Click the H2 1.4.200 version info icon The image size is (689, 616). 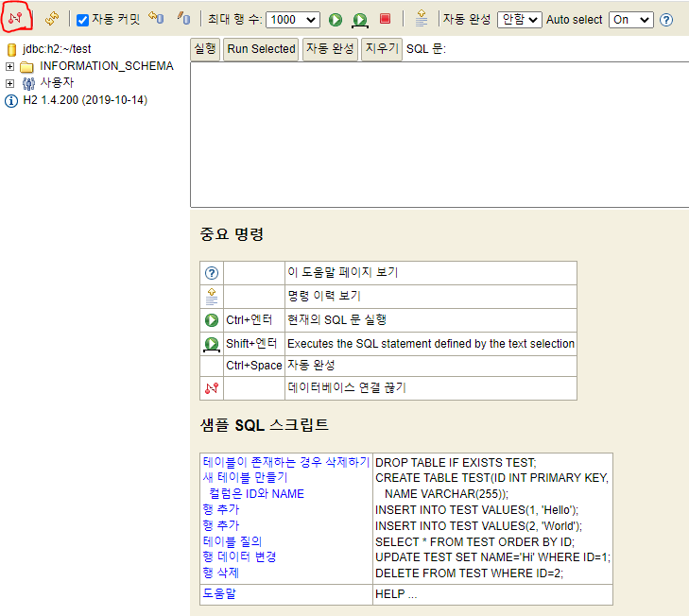(11, 100)
